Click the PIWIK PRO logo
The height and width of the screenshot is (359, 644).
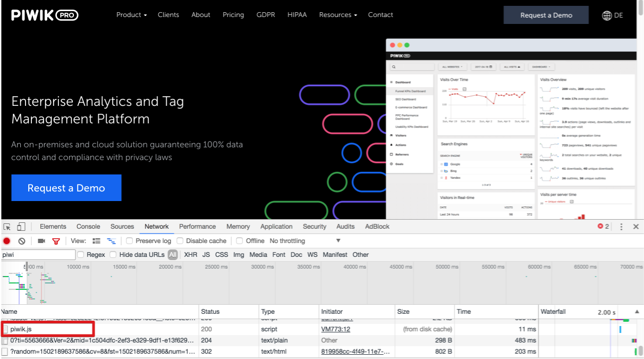45,15
